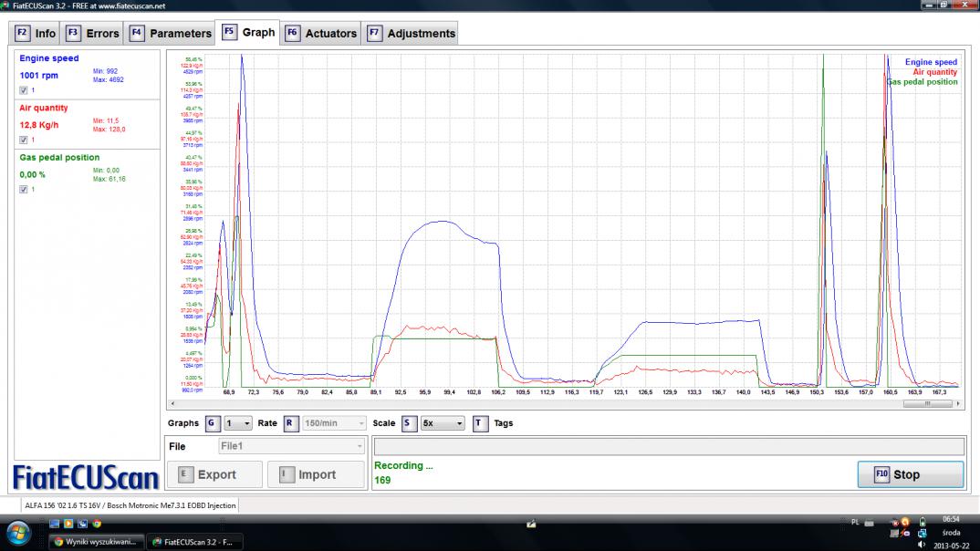
Task: Toggle the Air quantity graph checkbox
Action: click(x=24, y=140)
